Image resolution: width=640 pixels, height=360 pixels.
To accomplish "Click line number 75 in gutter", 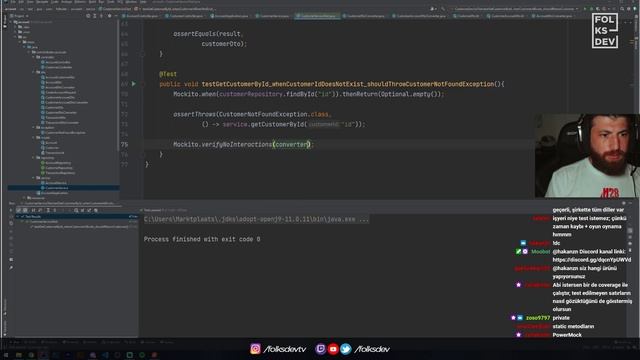I will (124, 144).
